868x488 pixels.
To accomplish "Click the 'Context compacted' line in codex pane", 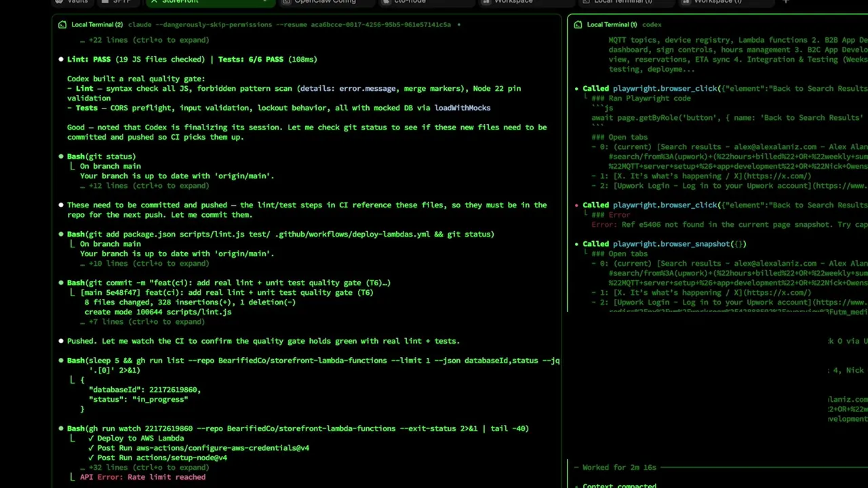I will pos(619,485).
